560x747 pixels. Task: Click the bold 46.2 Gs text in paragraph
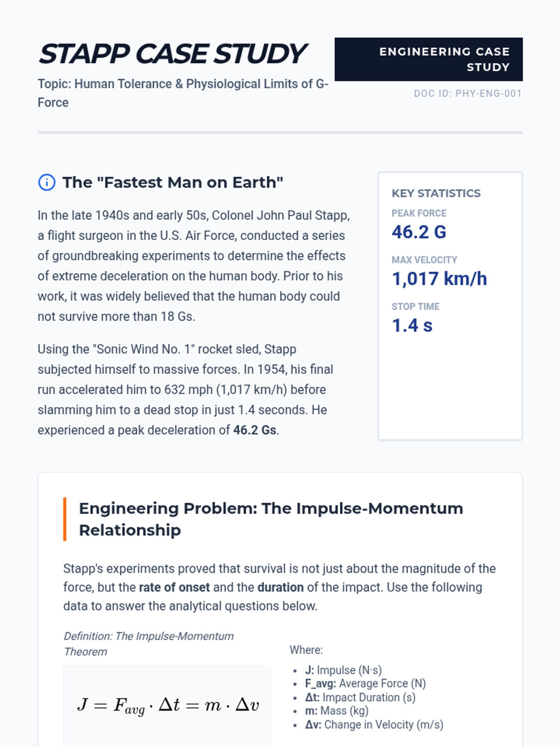pos(254,430)
